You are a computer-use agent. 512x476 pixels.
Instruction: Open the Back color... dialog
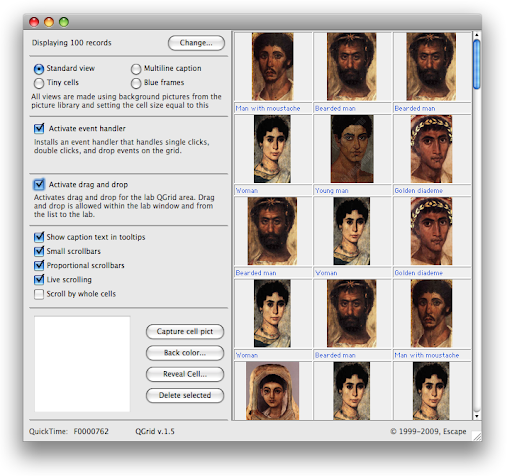(x=185, y=353)
